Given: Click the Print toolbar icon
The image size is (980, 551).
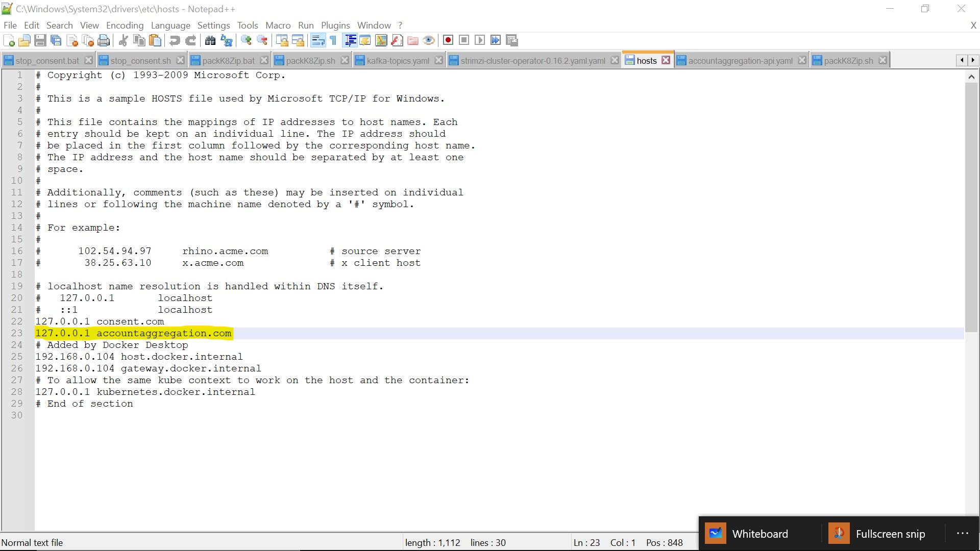Looking at the screenshot, I should [104, 40].
